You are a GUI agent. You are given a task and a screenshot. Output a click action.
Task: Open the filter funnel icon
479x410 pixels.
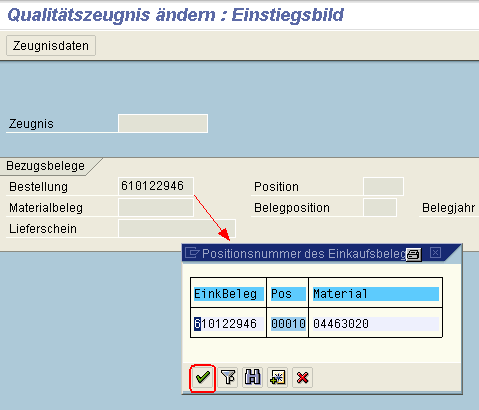tap(228, 378)
